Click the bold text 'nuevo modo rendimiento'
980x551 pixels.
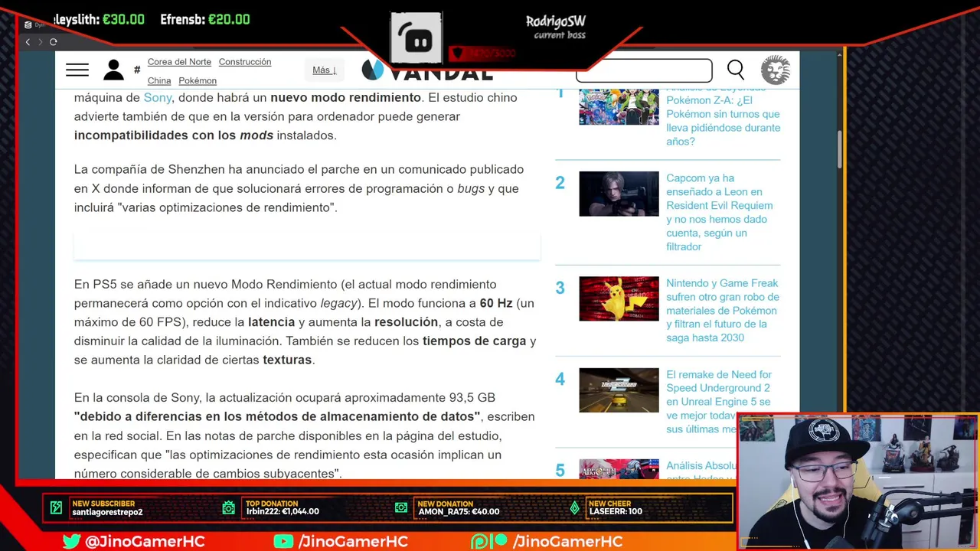tap(345, 97)
